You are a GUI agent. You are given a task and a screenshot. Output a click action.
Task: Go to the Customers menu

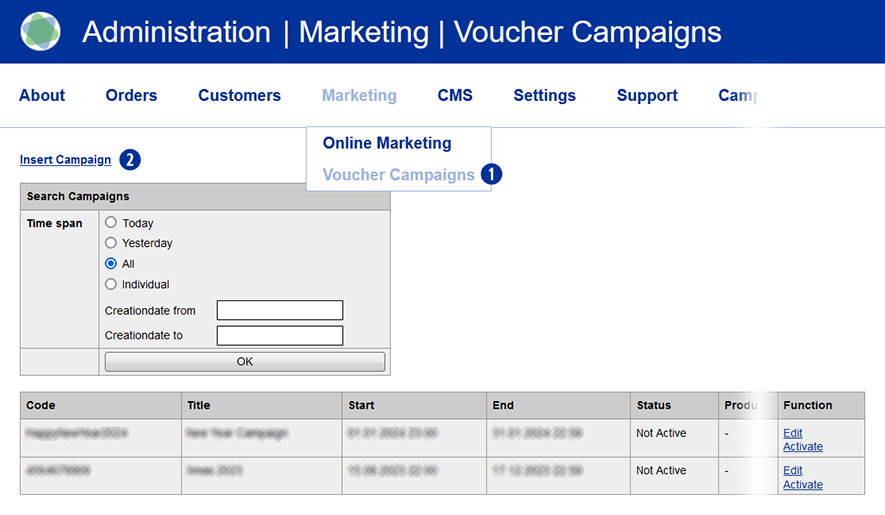coord(239,96)
